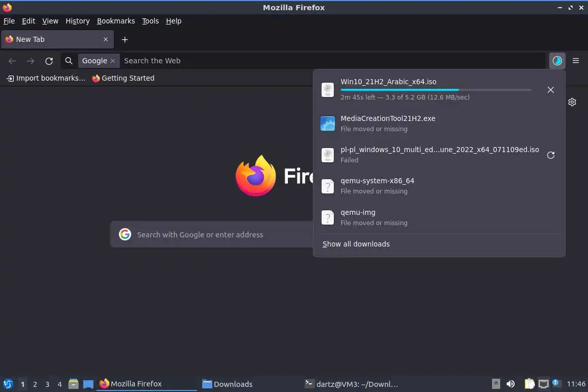Show all downloads
588x392 pixels.
pos(356,244)
